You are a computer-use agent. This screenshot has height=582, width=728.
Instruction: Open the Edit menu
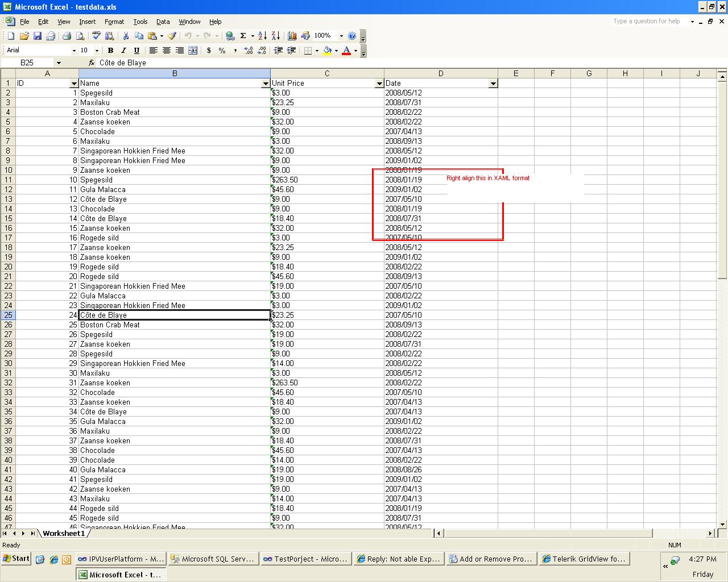43,22
